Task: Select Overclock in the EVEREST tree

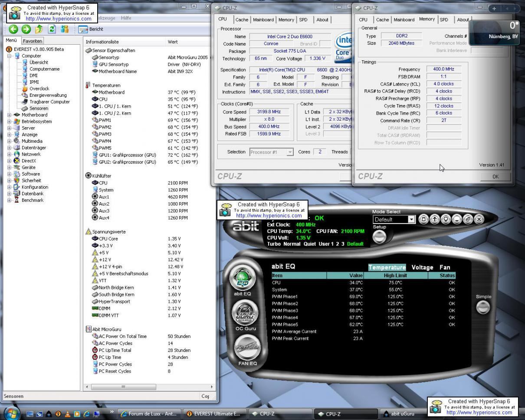Action: [39, 89]
